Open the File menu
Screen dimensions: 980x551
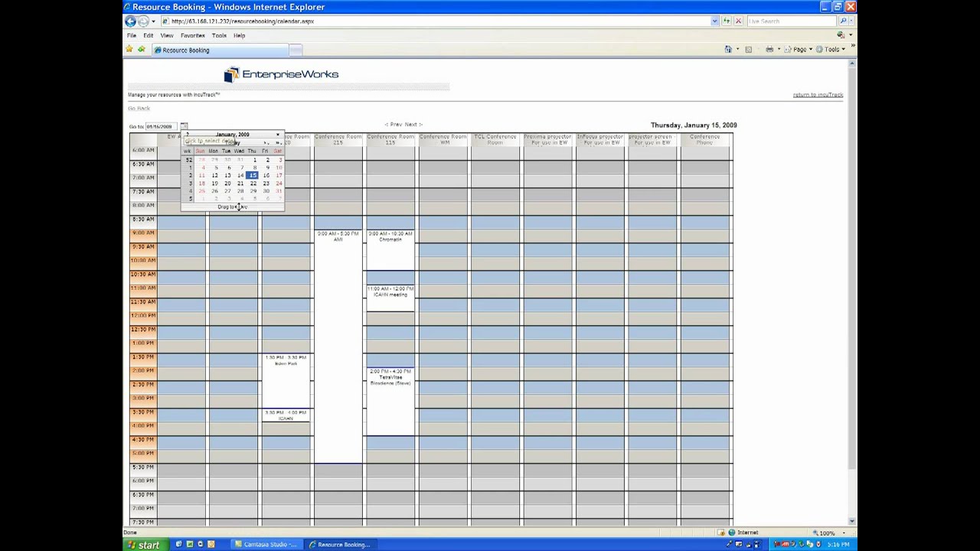click(132, 35)
